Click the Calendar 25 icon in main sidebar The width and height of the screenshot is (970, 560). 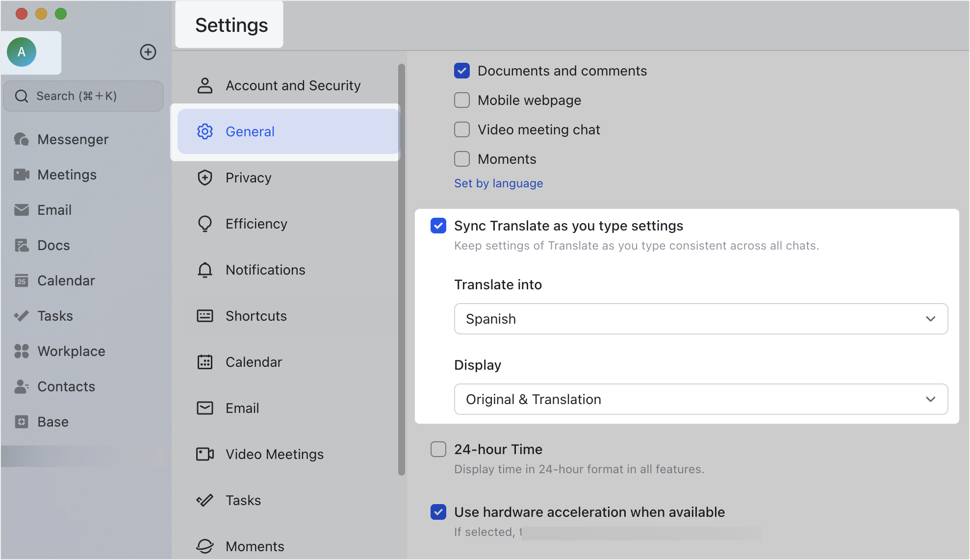22,280
